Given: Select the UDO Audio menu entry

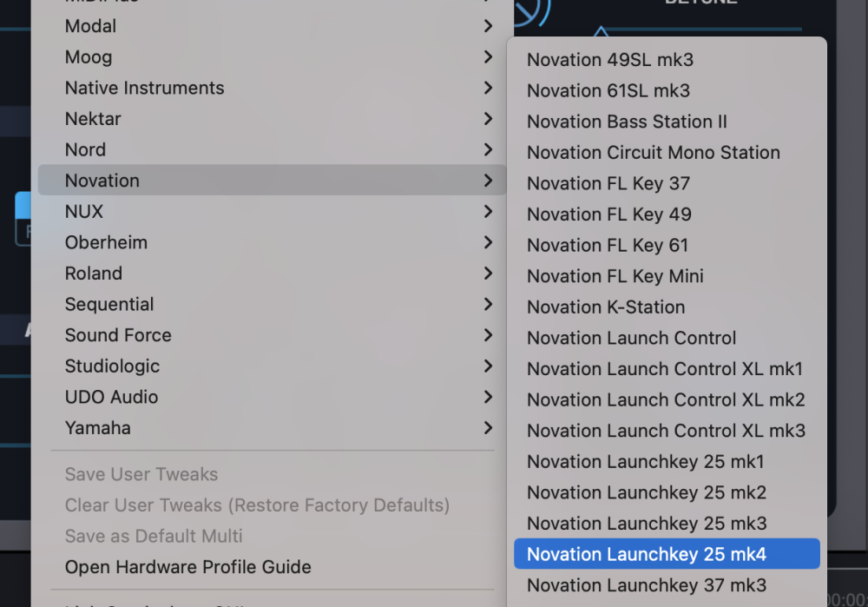Looking at the screenshot, I should [111, 397].
